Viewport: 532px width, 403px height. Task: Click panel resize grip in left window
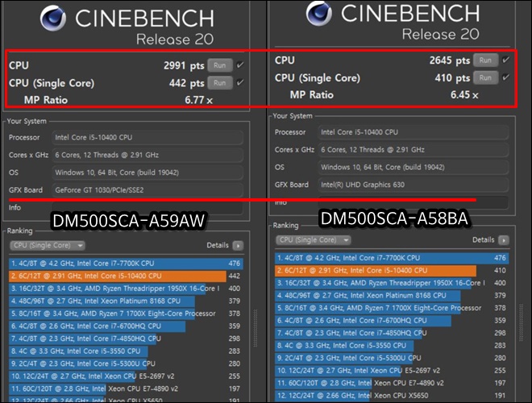256,328
